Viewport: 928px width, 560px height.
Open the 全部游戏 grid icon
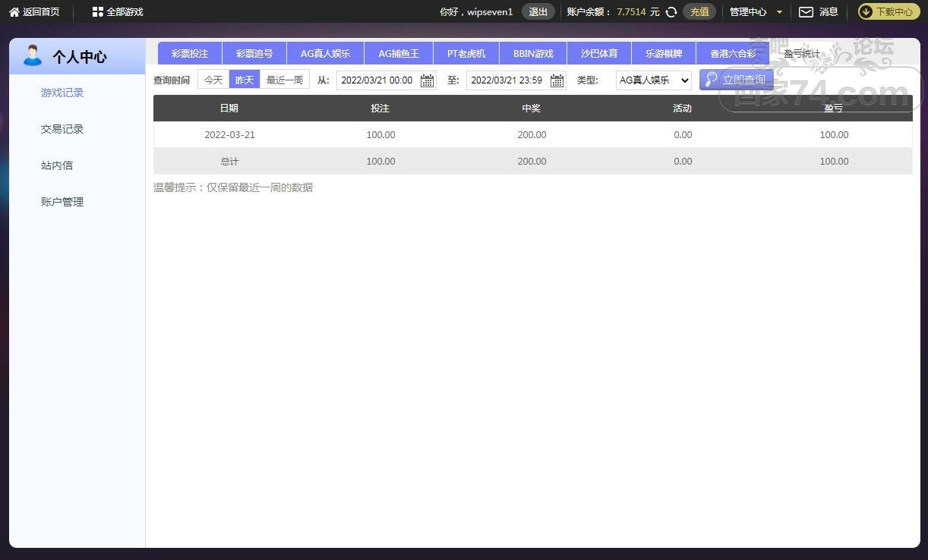click(97, 12)
